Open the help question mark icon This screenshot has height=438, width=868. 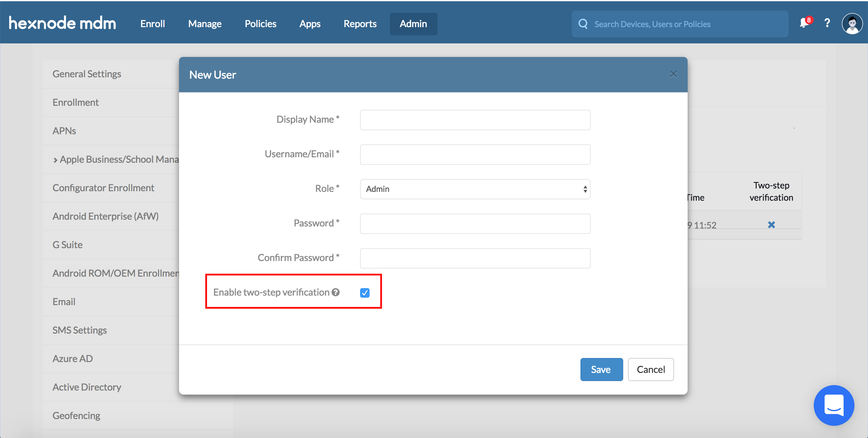click(x=827, y=23)
